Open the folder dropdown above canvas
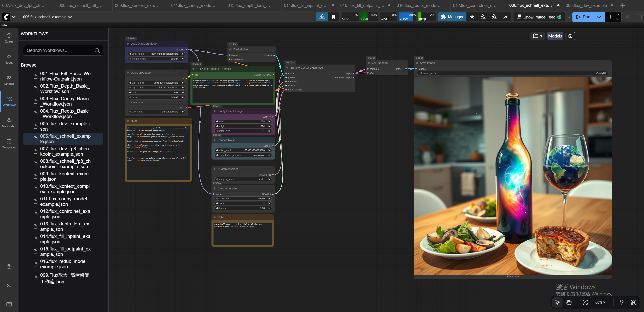644x312 pixels. point(537,36)
